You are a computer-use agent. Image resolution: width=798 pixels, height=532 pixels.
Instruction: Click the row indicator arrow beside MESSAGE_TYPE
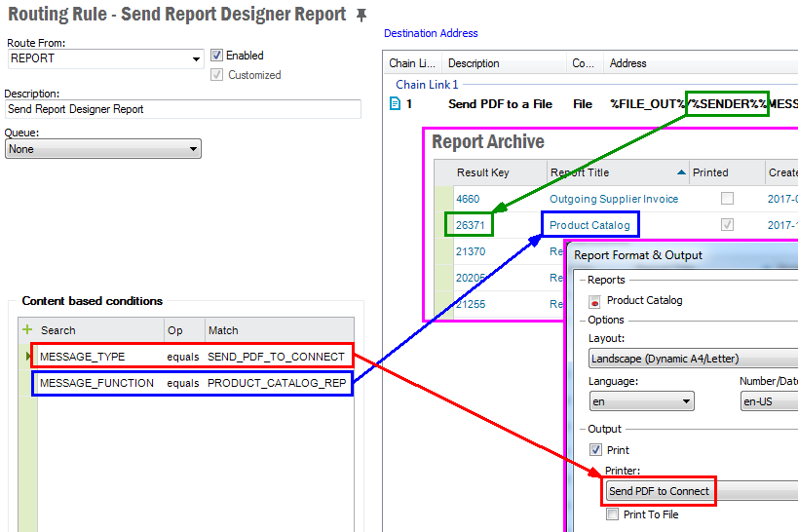point(27,357)
